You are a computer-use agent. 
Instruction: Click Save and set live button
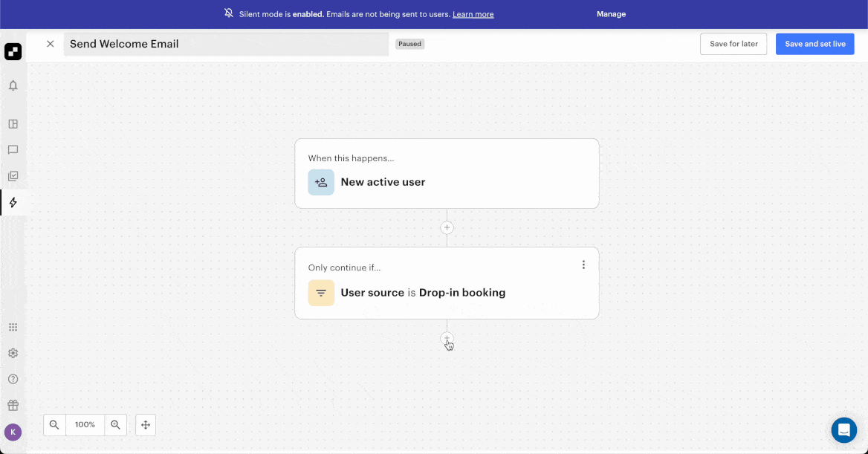[x=814, y=44]
